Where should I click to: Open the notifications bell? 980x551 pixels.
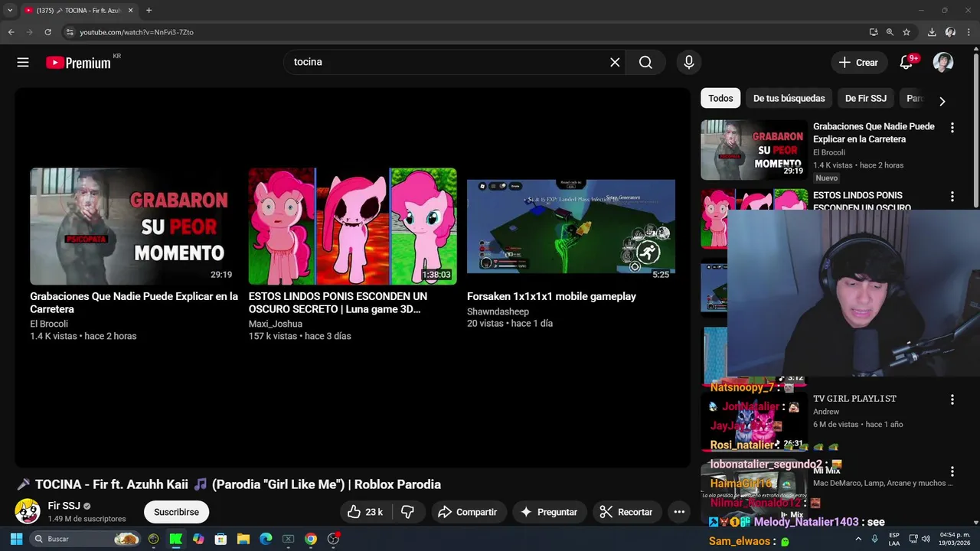tap(906, 63)
